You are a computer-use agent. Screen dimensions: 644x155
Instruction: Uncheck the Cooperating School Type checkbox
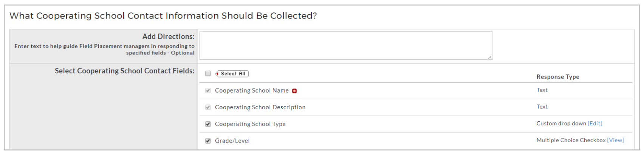(x=208, y=124)
